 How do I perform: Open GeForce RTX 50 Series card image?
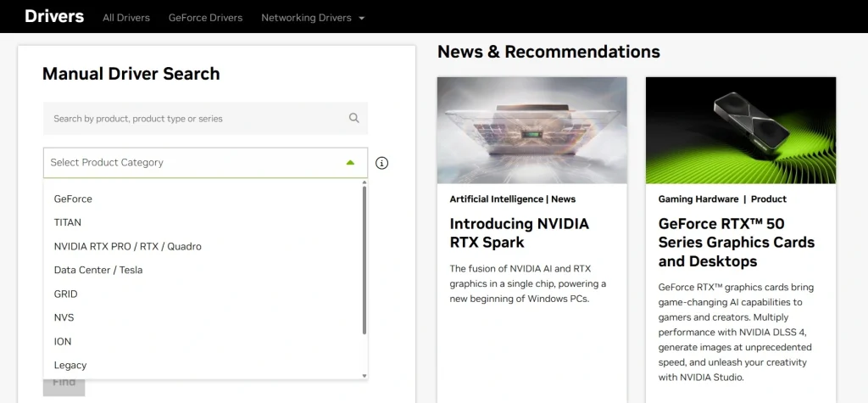[x=741, y=131]
